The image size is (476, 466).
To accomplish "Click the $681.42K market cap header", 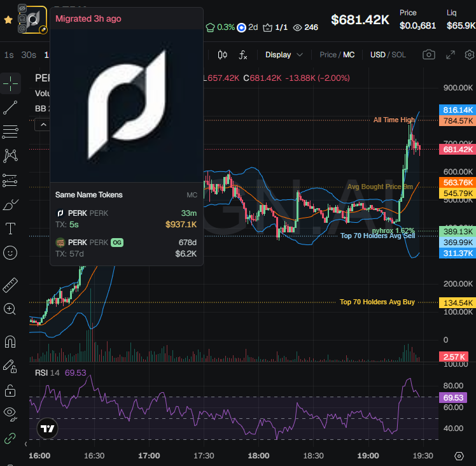I will point(360,20).
